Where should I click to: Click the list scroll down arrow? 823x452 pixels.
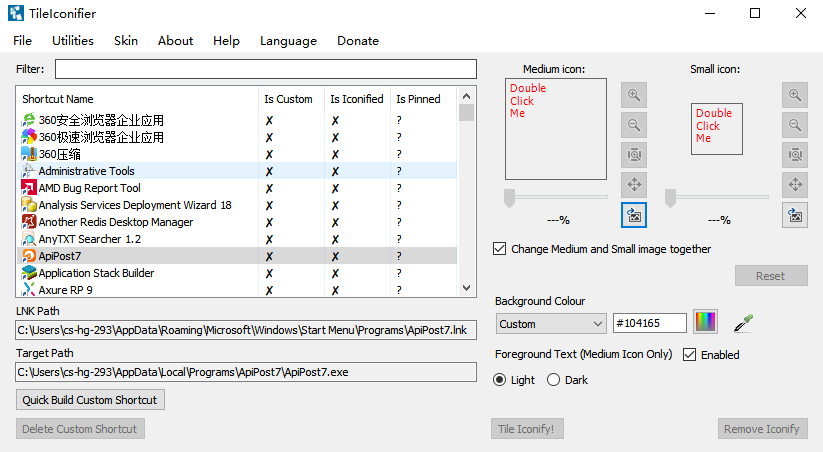tap(466, 288)
